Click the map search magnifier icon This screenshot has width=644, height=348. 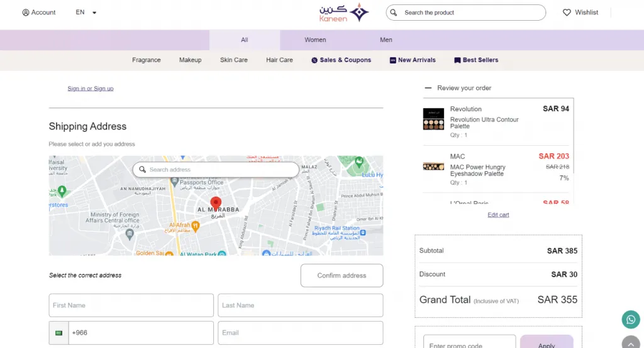click(142, 170)
